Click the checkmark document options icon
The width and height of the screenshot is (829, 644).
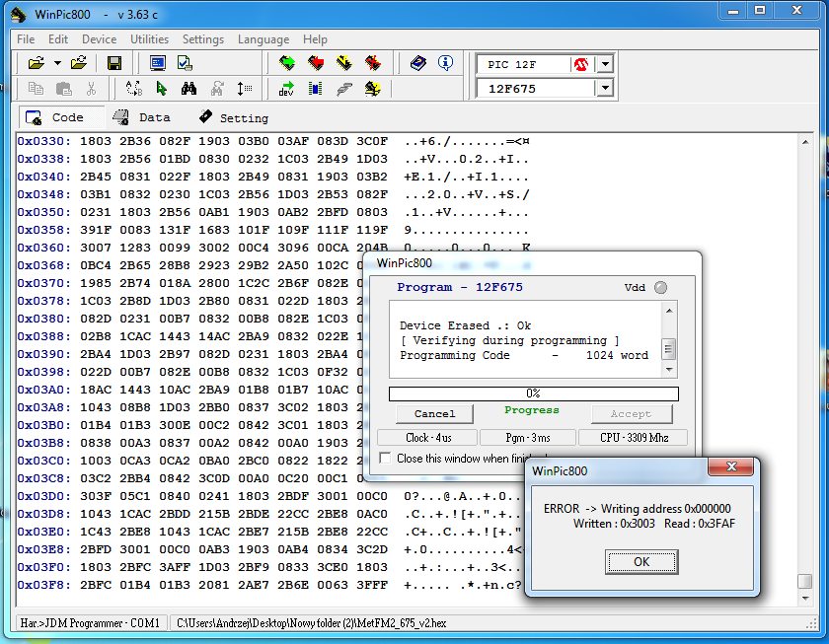(x=185, y=63)
